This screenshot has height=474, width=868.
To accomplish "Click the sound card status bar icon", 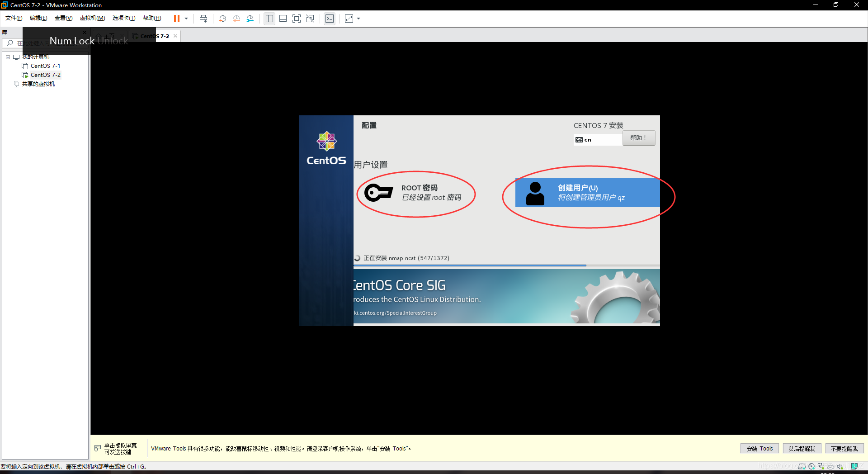I will pyautogui.click(x=840, y=466).
